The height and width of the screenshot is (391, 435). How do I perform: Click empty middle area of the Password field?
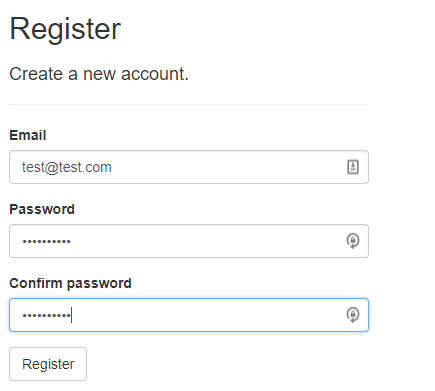[207, 241]
